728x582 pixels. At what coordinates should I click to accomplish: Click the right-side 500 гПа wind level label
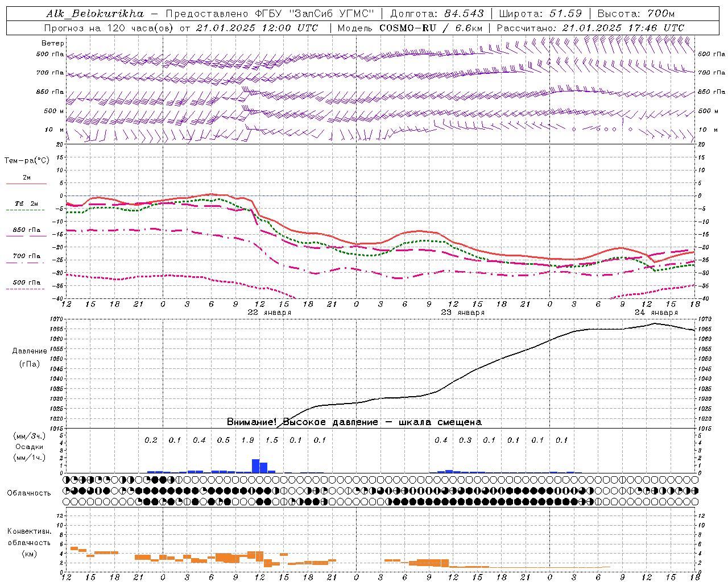712,55
